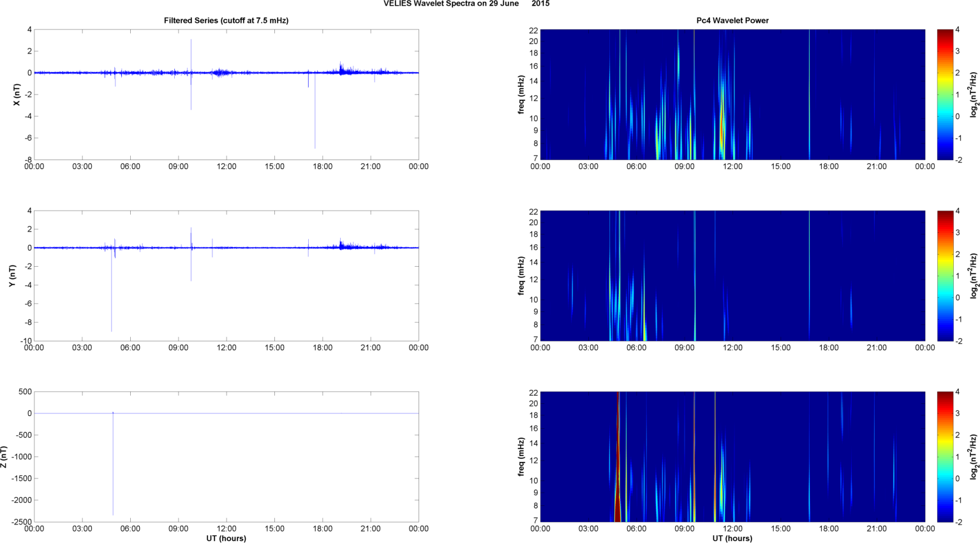
Task: Click the log2(nT²/Hz) label beside middle colorbar
Action: pos(973,276)
